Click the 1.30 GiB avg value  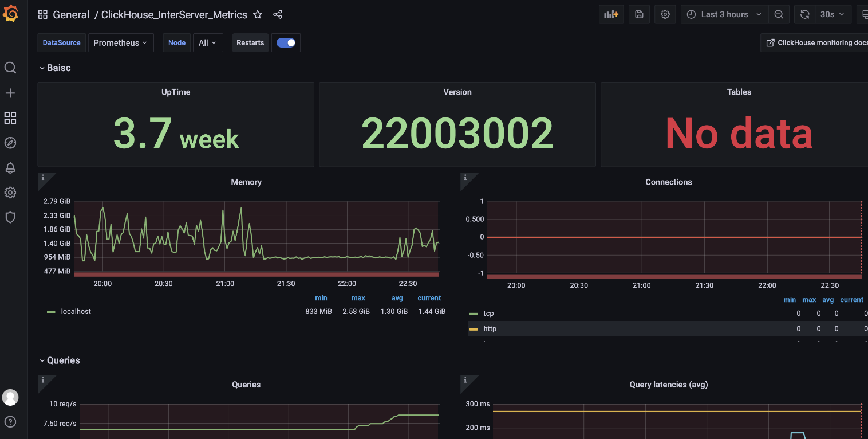pos(394,311)
